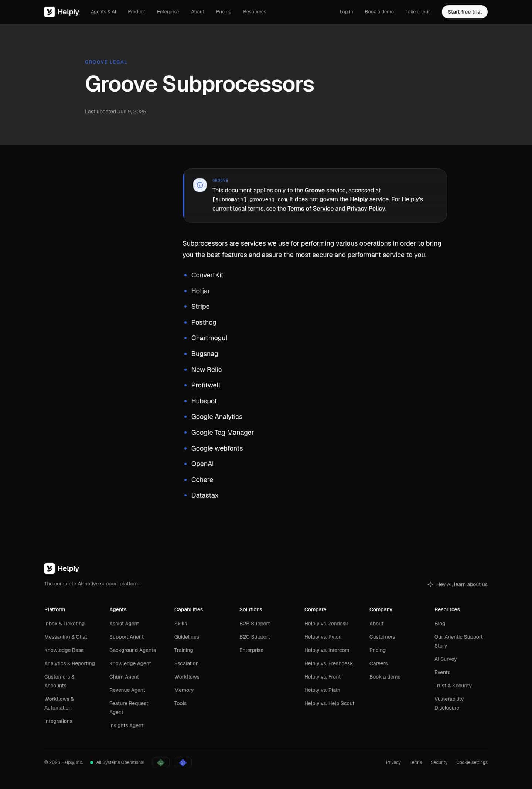This screenshot has width=532, height=789.
Task: Open Knowledge Base footer link
Action: (x=64, y=650)
